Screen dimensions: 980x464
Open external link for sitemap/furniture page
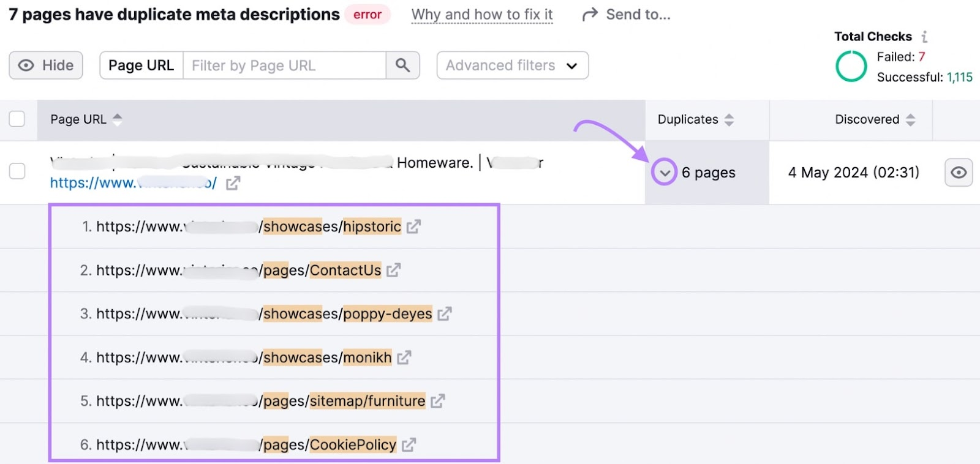(x=437, y=401)
